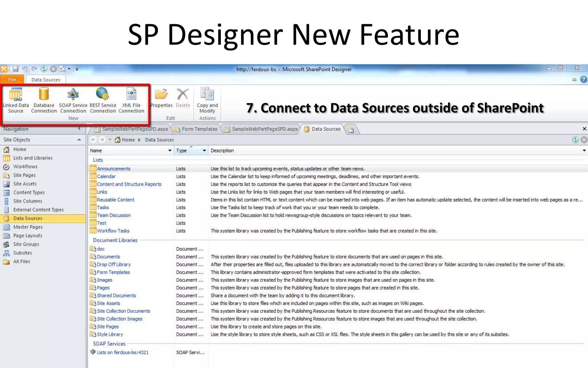This screenshot has height=368, width=588.
Task: Add a SOAP Service Connection
Action: tap(73, 100)
